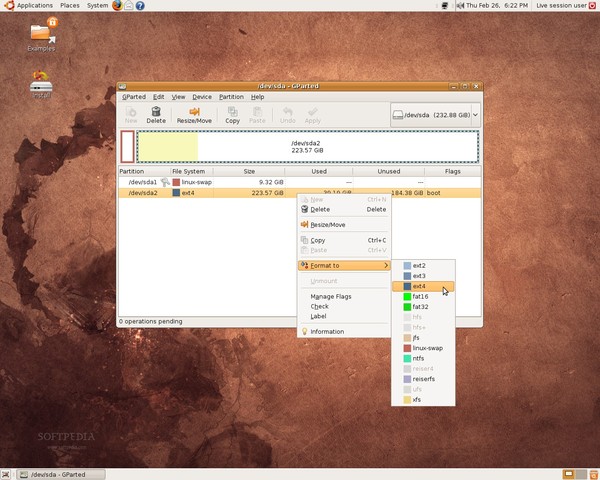Pick ext3 format option
The height and width of the screenshot is (480, 600).
[423, 276]
